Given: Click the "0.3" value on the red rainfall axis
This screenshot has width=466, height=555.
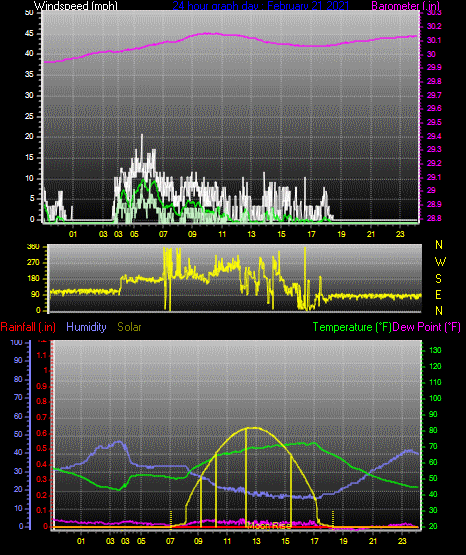Looking at the screenshot, I should [42, 479].
